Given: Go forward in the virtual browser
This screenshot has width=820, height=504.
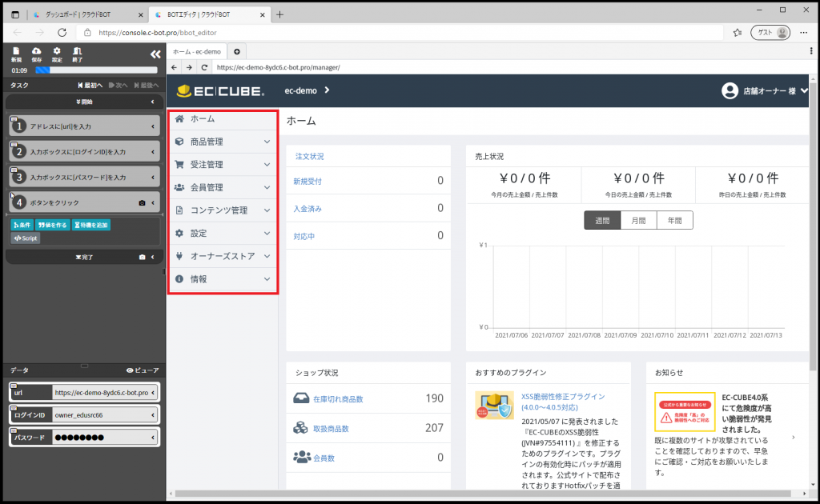Looking at the screenshot, I should [x=189, y=67].
